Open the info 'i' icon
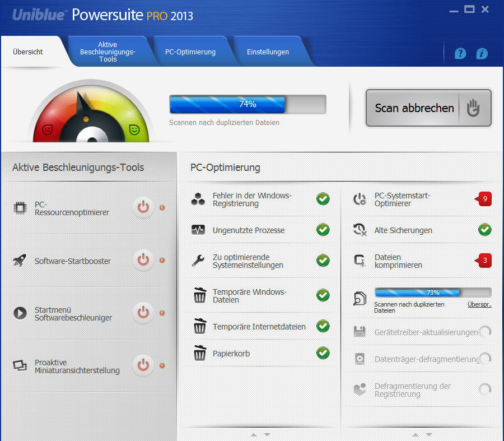This screenshot has height=441, width=504. (x=482, y=53)
